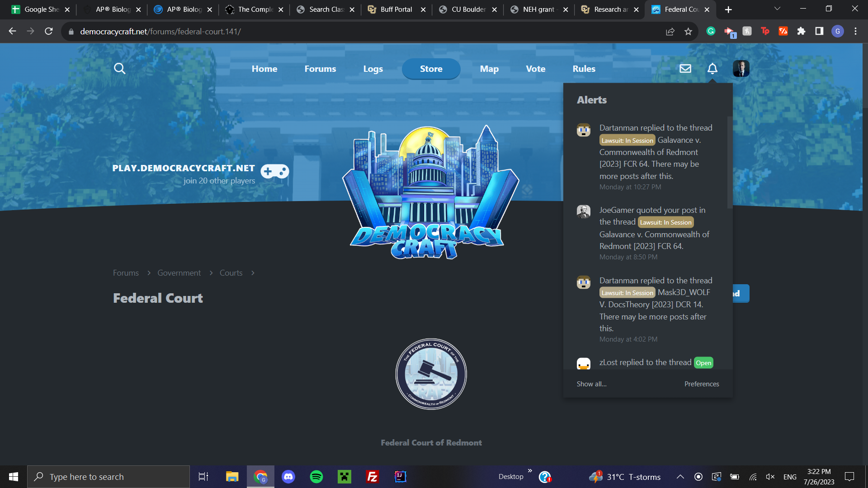Image resolution: width=868 pixels, height=488 pixels.
Task: Open the Windows notification center icon
Action: pyautogui.click(x=849, y=477)
